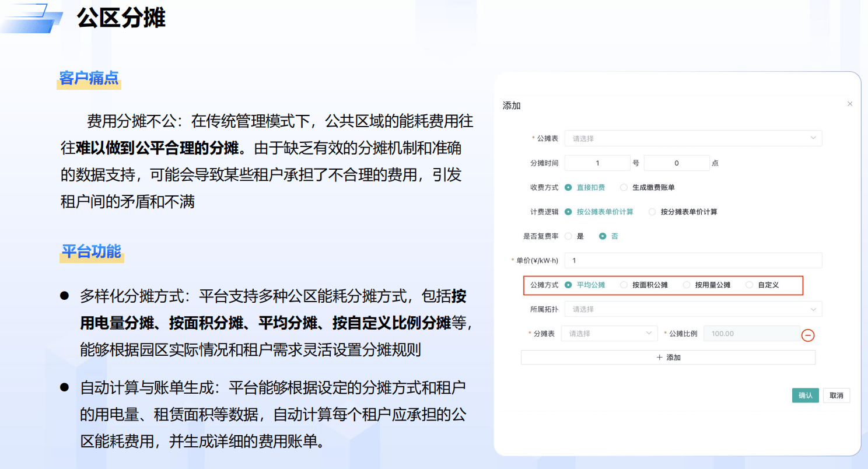Click the 分摊时间 day number field

(x=597, y=163)
